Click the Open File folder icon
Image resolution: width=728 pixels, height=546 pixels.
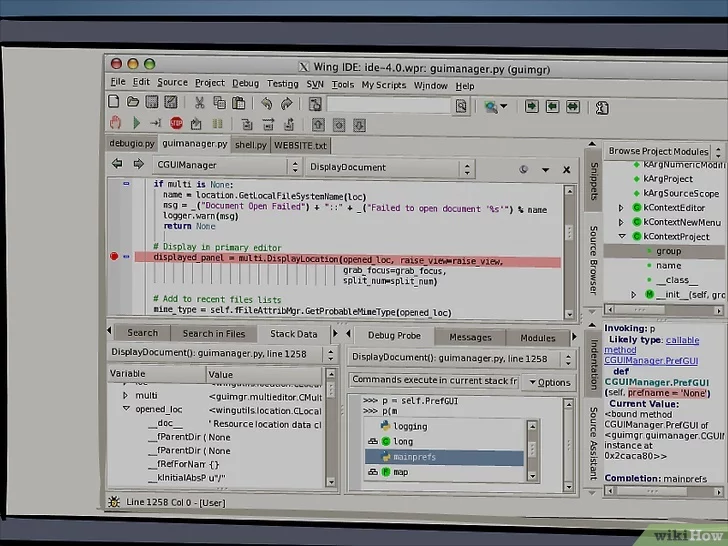133,101
